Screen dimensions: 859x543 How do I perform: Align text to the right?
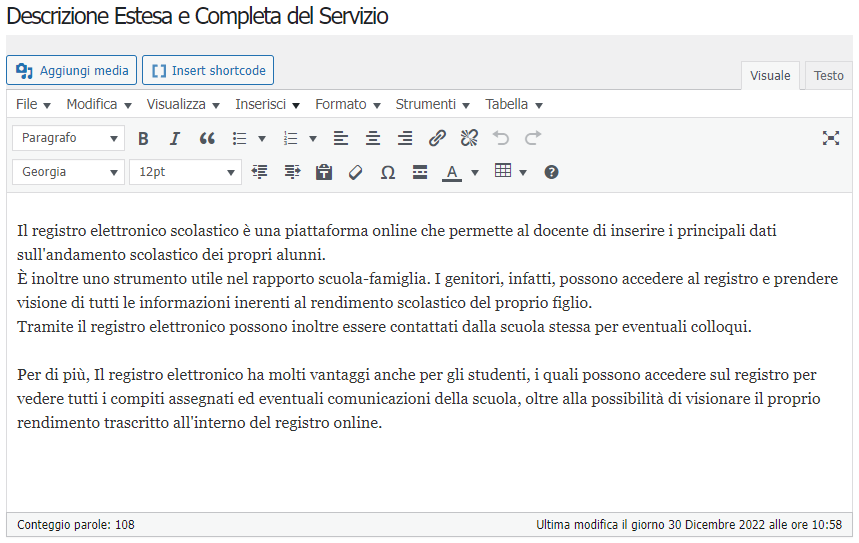[405, 138]
